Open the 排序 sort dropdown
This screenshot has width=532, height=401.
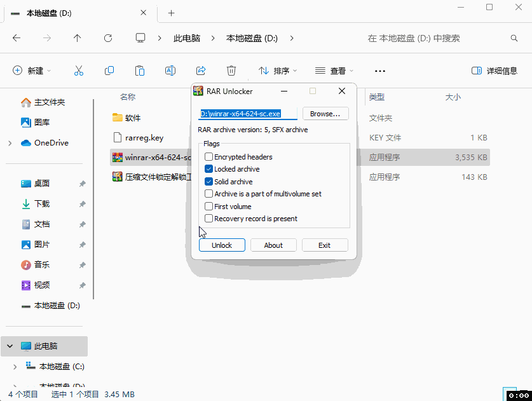pos(278,71)
